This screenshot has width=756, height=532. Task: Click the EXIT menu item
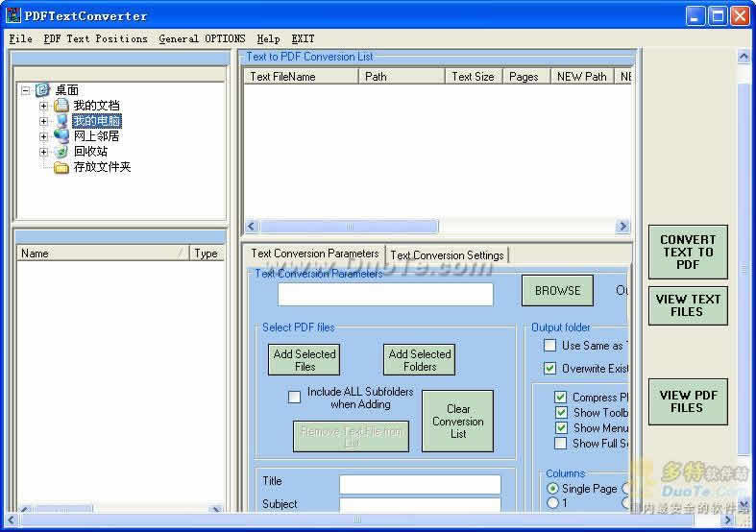pos(303,38)
